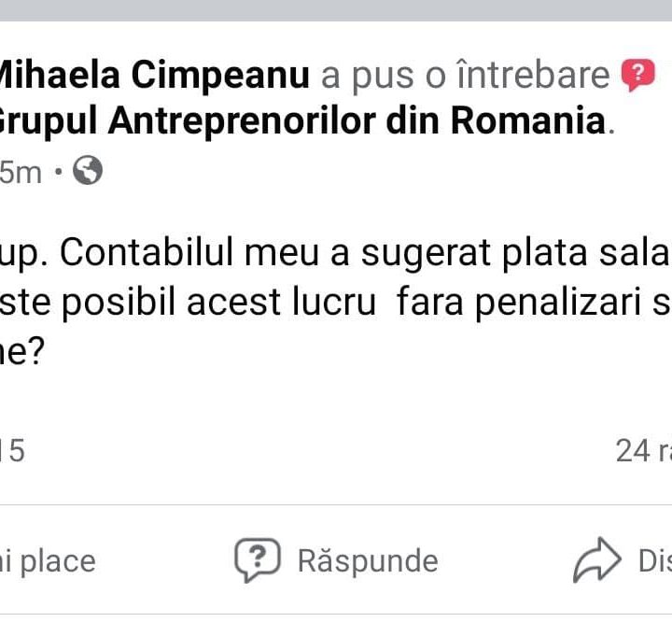Viewport: 672px width, 622px height.
Task: Click the post line mentioning "fara penalizari"
Action: tap(336, 304)
